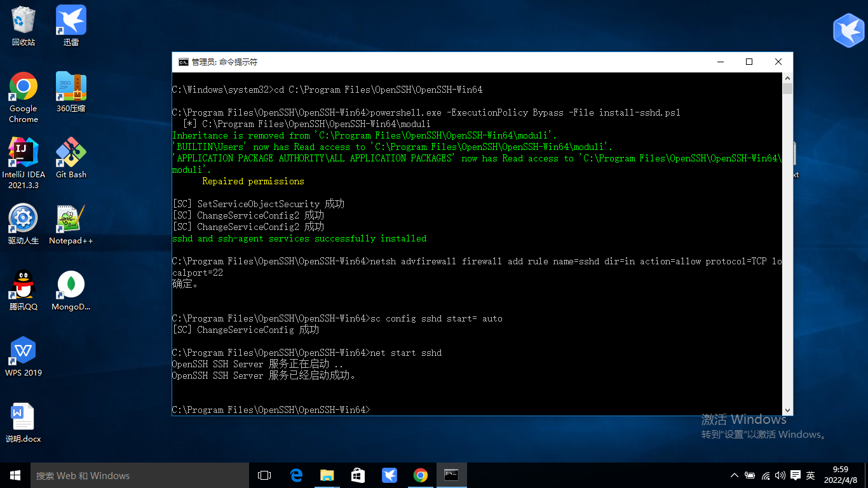
Task: Click the '[SC] SetServiceObjectSecurity 成功' line
Action: pyautogui.click(x=258, y=204)
